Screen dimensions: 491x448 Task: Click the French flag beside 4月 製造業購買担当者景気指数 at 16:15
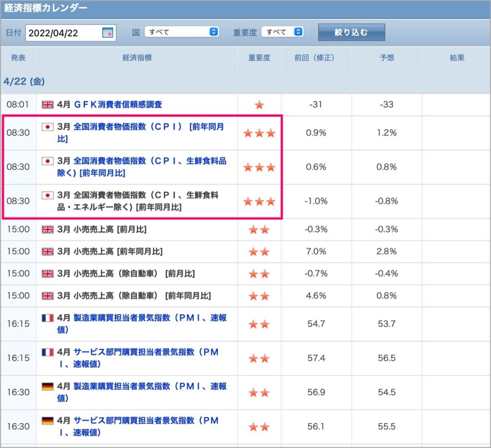47,318
